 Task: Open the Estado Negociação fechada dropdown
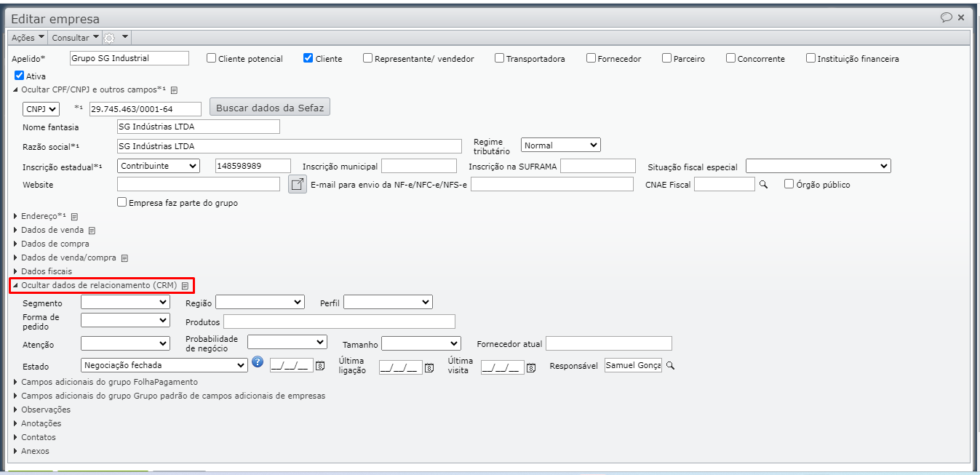click(x=164, y=365)
